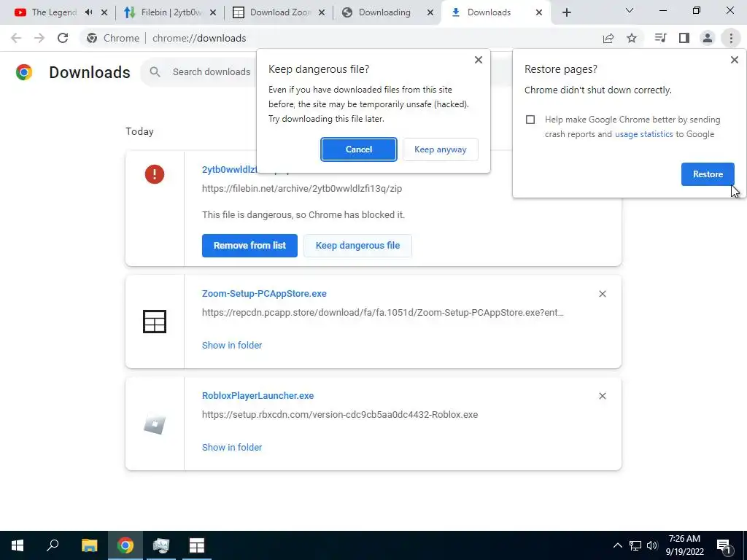Select the Downloads tab
Image resolution: width=747 pixels, height=560 pixels.
coord(488,12)
